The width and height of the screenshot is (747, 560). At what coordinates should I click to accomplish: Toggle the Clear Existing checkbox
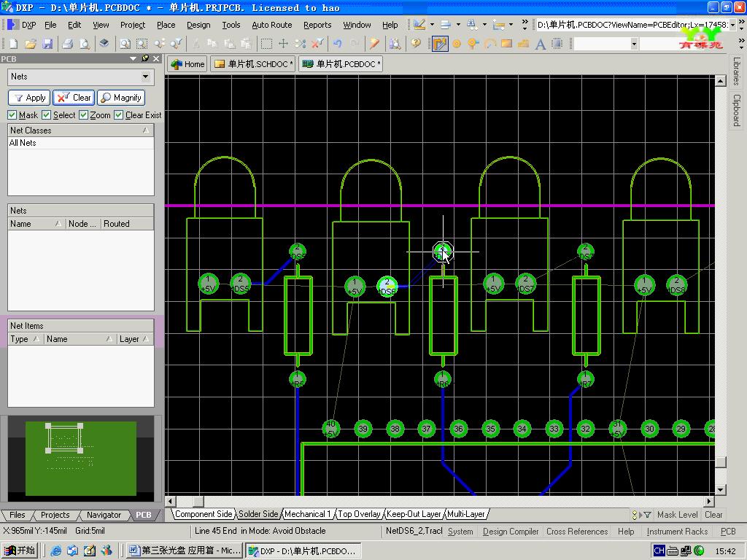[x=119, y=115]
